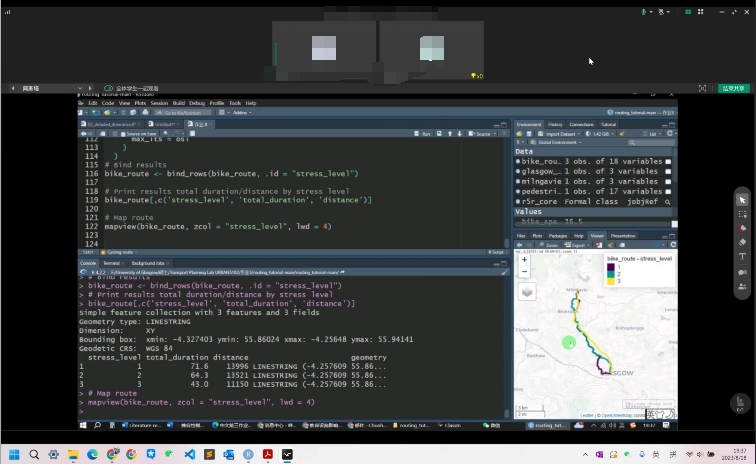
Task: Expand the Import Dataset dropdown
Action: point(565,133)
